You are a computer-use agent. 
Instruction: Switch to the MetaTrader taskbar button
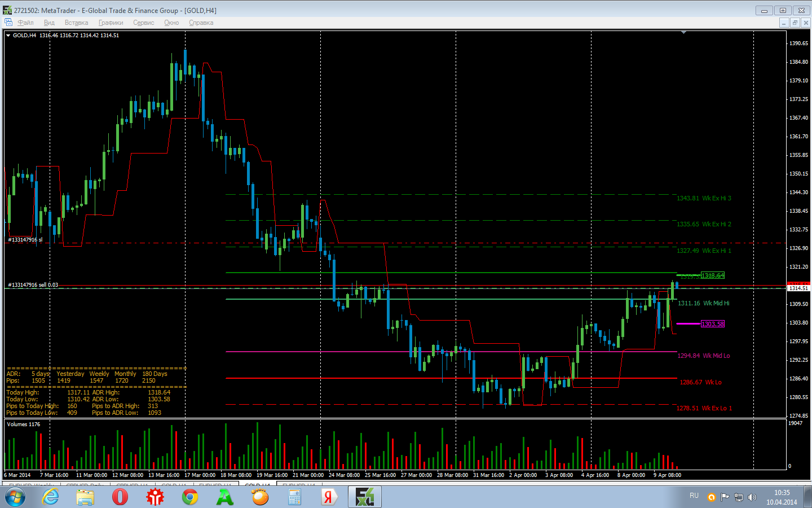365,497
